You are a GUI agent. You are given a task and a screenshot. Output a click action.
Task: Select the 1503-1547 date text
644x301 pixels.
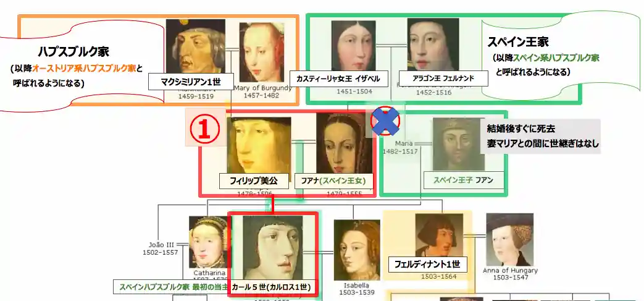tap(510, 278)
